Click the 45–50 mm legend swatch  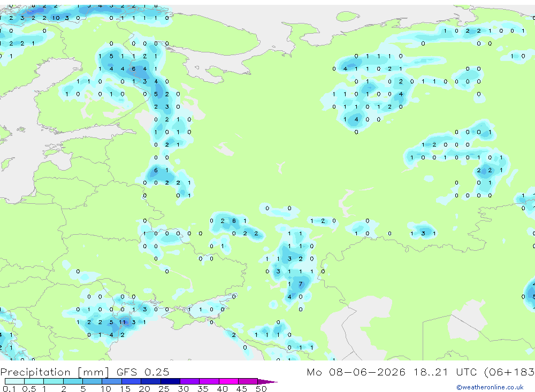coord(248,381)
